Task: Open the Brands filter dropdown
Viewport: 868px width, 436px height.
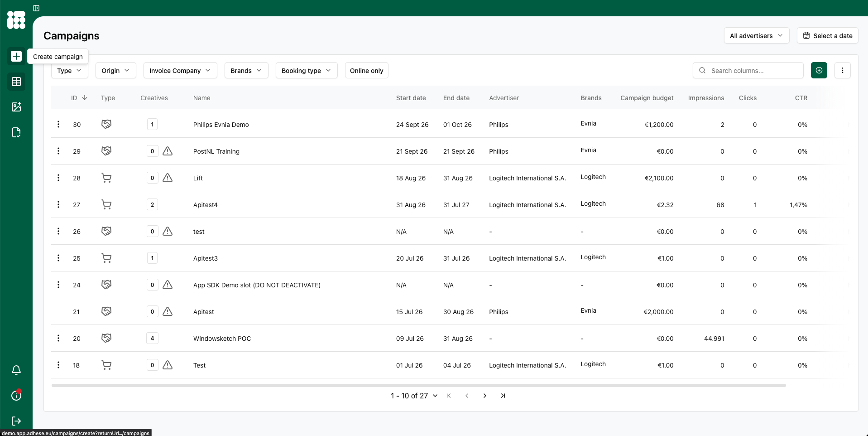Action: pyautogui.click(x=246, y=70)
